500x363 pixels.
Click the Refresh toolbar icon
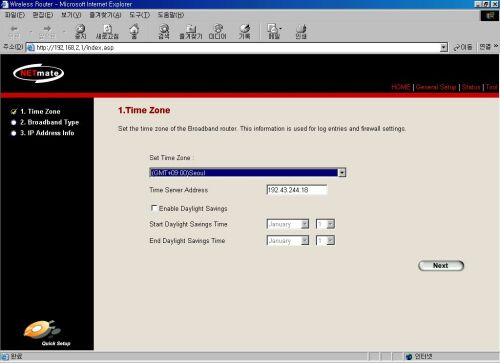click(x=107, y=32)
